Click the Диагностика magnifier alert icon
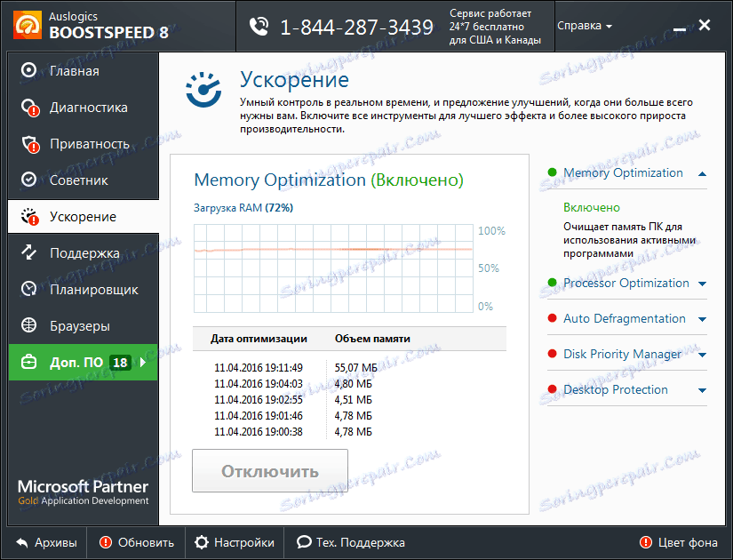Image resolution: width=733 pixels, height=560 pixels. (x=30, y=108)
